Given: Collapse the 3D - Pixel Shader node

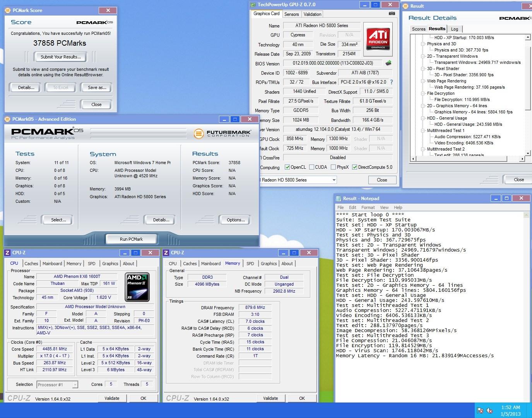Looking at the screenshot, I should [423, 69].
